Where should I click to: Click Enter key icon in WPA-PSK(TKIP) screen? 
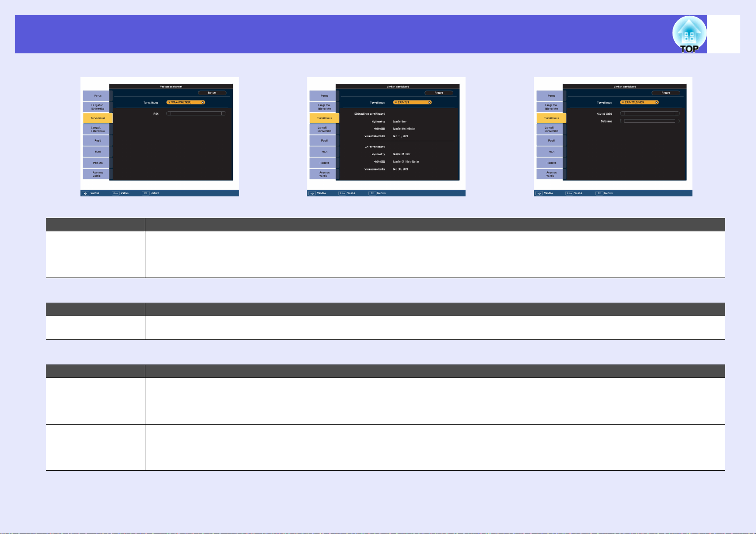point(115,193)
